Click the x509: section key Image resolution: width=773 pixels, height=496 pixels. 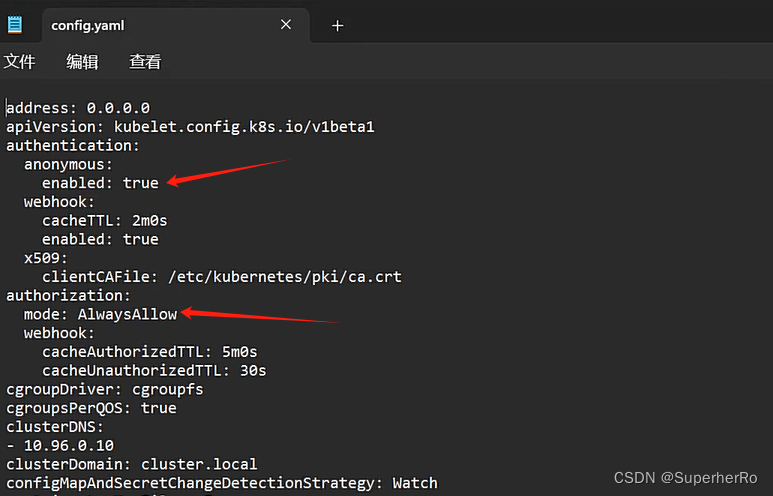(x=46, y=258)
